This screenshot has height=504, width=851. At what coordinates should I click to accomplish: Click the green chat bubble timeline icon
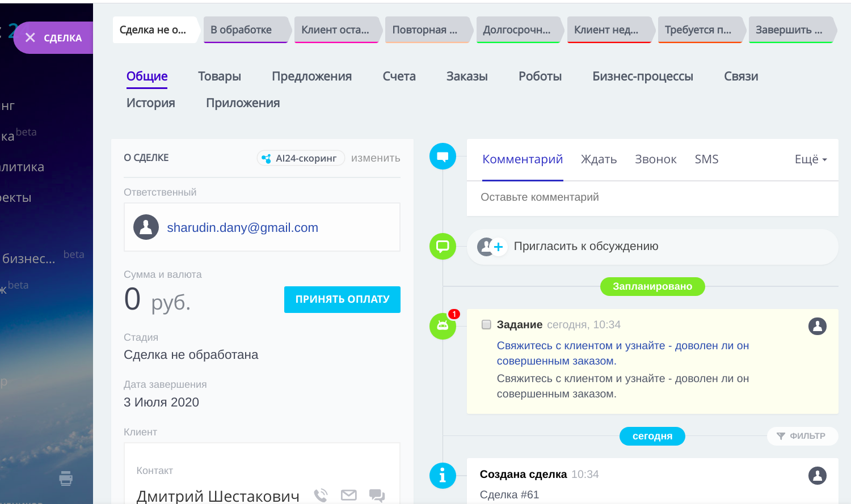443,247
